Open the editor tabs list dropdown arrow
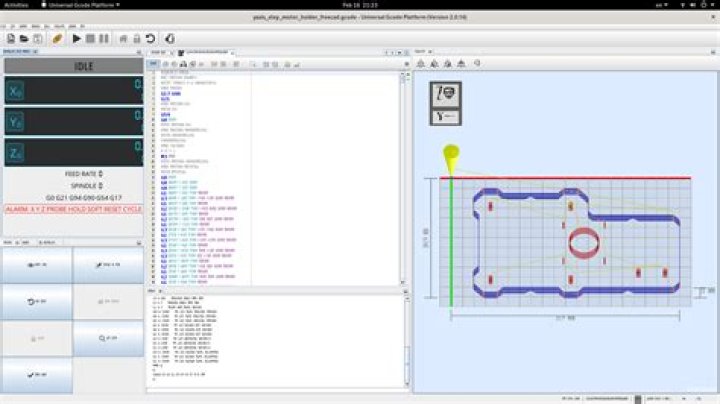Image resolution: width=720 pixels, height=404 pixels. pos(399,52)
